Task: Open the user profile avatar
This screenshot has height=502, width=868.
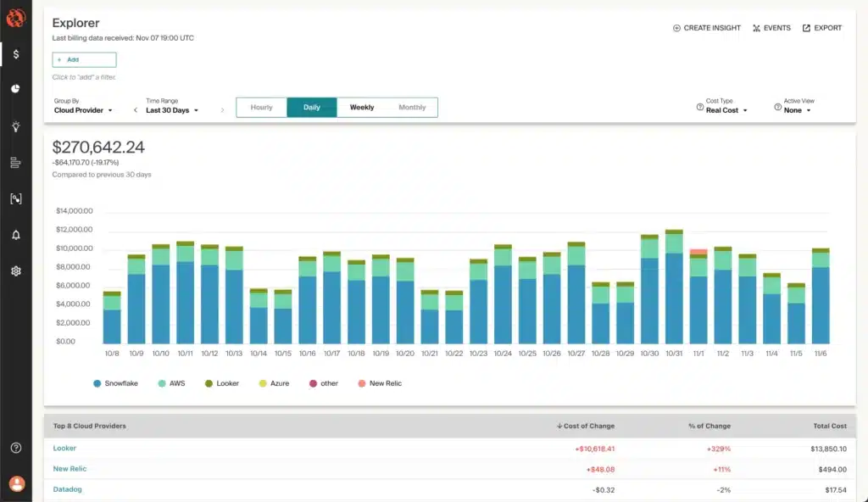Action: click(x=17, y=483)
